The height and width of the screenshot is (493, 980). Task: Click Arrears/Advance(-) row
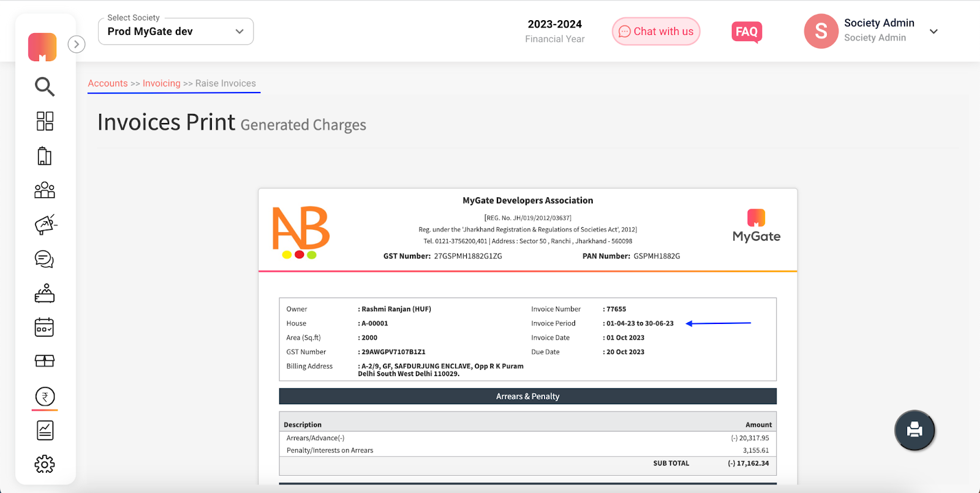(528, 438)
